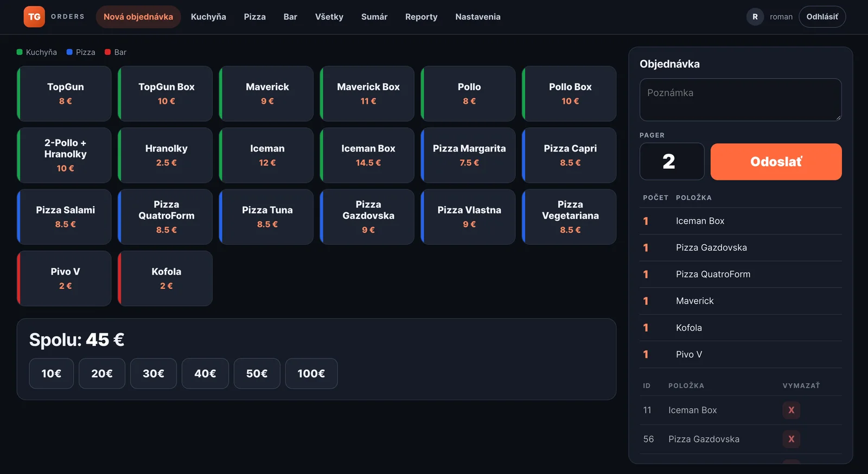Screen dimensions: 868x474
Task: Show the Všetky orders tab
Action: pos(329,17)
